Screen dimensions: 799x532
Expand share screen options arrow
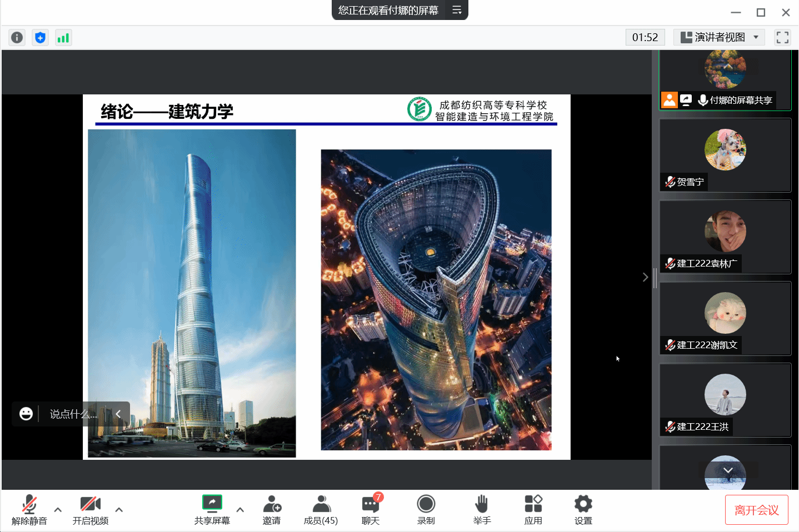point(240,509)
